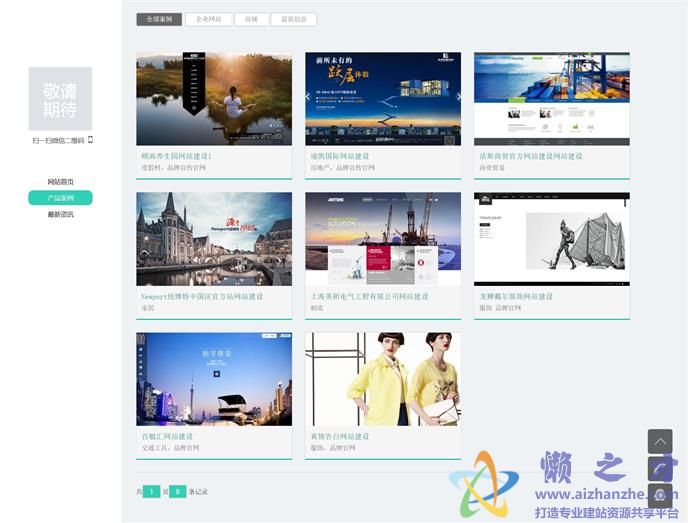The image size is (688, 523).
Task: Open the 法斯商贸官方网站建设 case thumbnail
Action: pos(551,99)
